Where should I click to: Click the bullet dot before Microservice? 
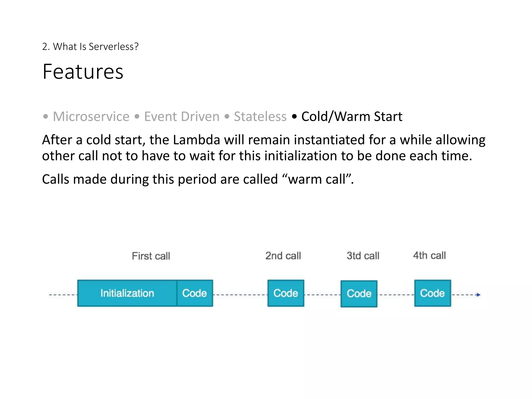point(46,117)
